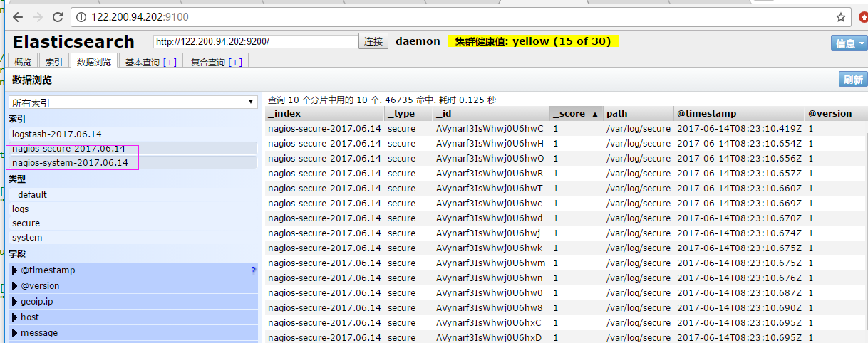Click timestamp 2017-06-14T08:23:10.419Z
Viewport: 868px width, 343px height.
pyautogui.click(x=739, y=129)
